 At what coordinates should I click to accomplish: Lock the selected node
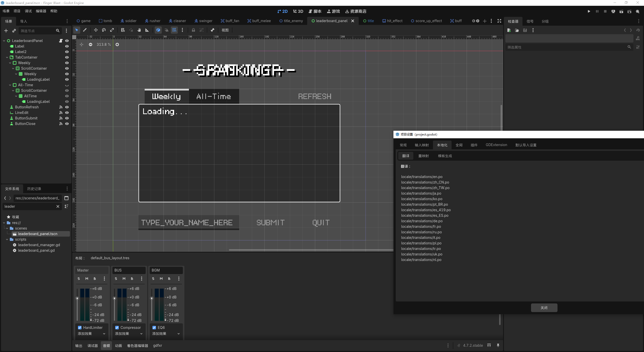point(193,30)
